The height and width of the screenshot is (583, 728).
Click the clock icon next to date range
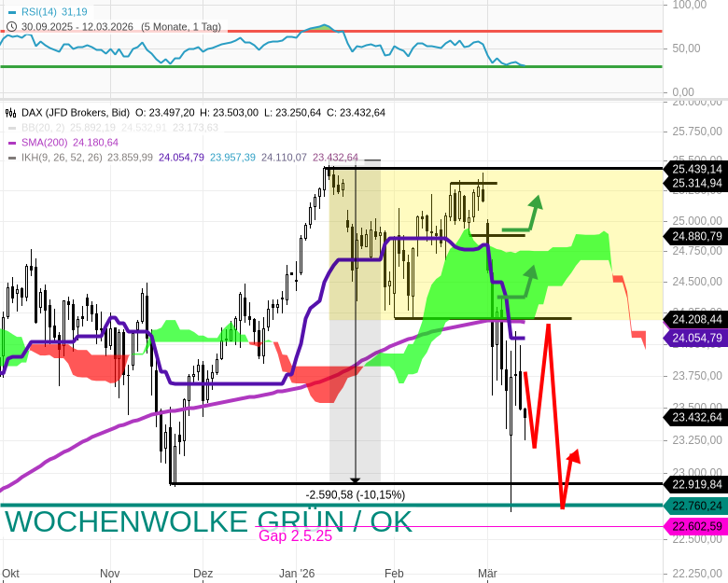pyautogui.click(x=11, y=27)
